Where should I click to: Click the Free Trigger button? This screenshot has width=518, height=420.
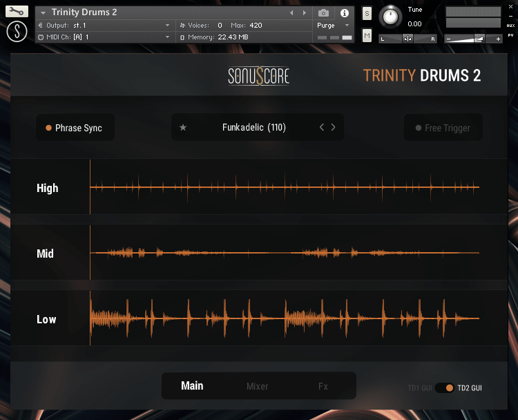[443, 128]
